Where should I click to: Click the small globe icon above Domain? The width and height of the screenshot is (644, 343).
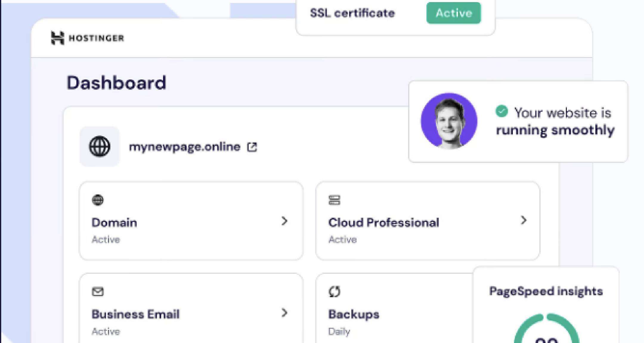point(97,200)
